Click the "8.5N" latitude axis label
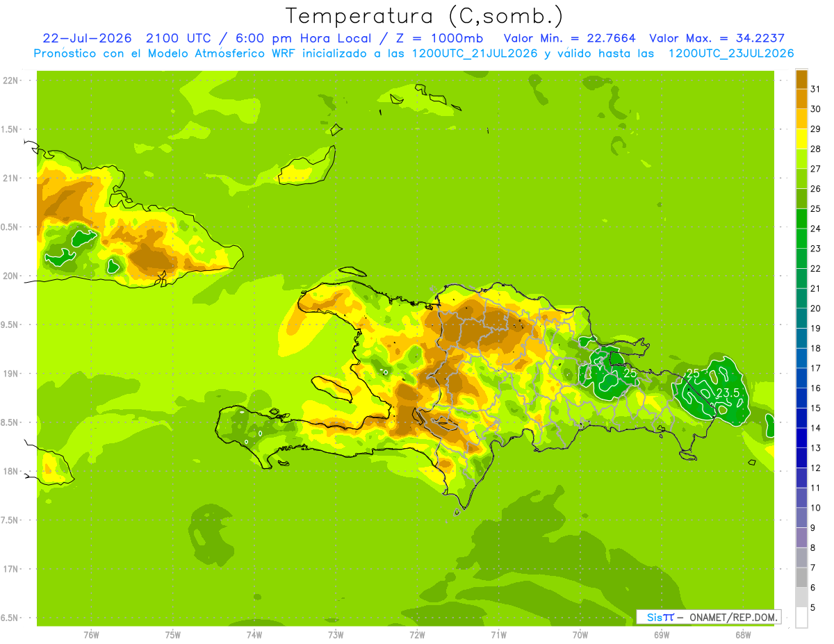 [x=10, y=422]
